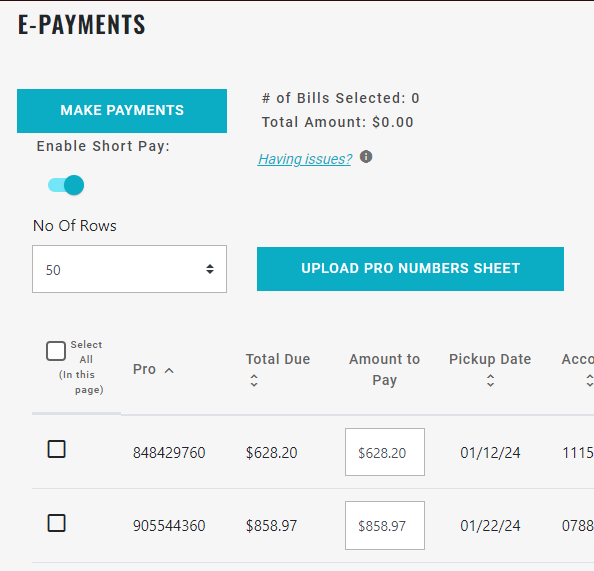Open the No Of Rows dropdown showing 50
This screenshot has width=594, height=571.
click(x=130, y=269)
